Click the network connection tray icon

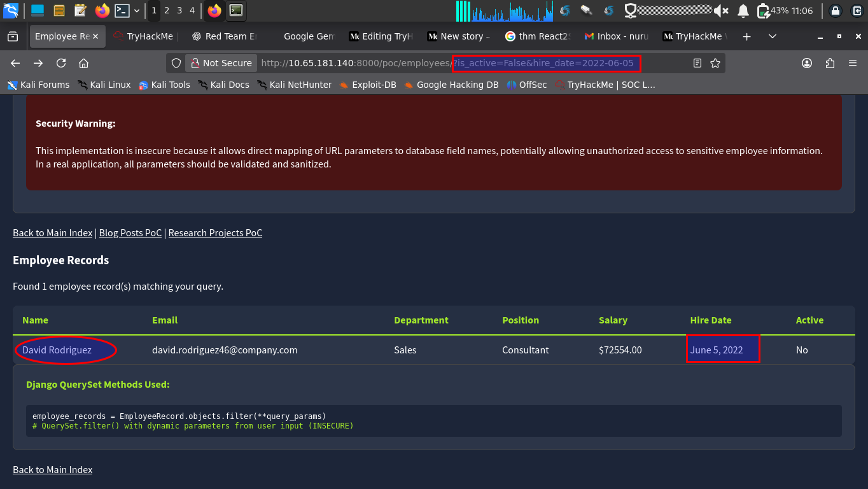click(x=631, y=10)
